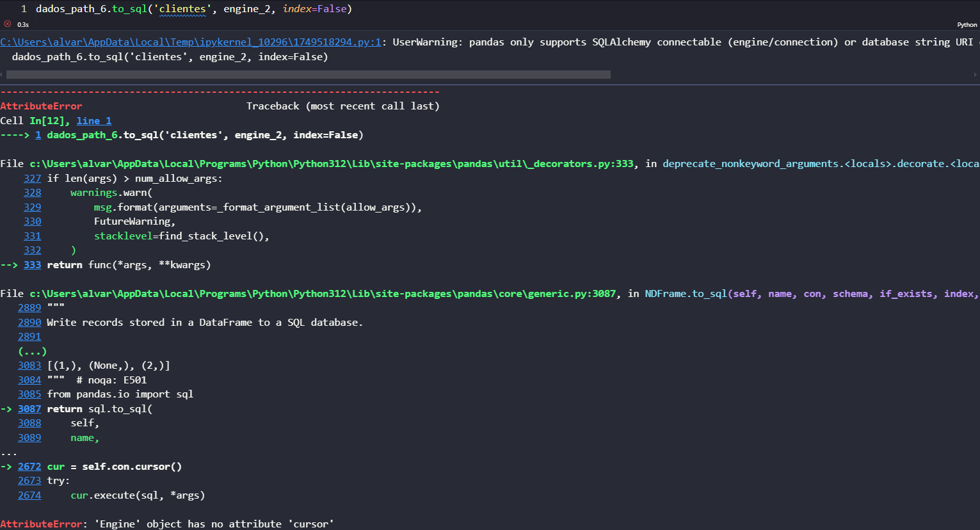Click line number 333 link in _decorators.py trace
980x530 pixels.
[32, 265]
